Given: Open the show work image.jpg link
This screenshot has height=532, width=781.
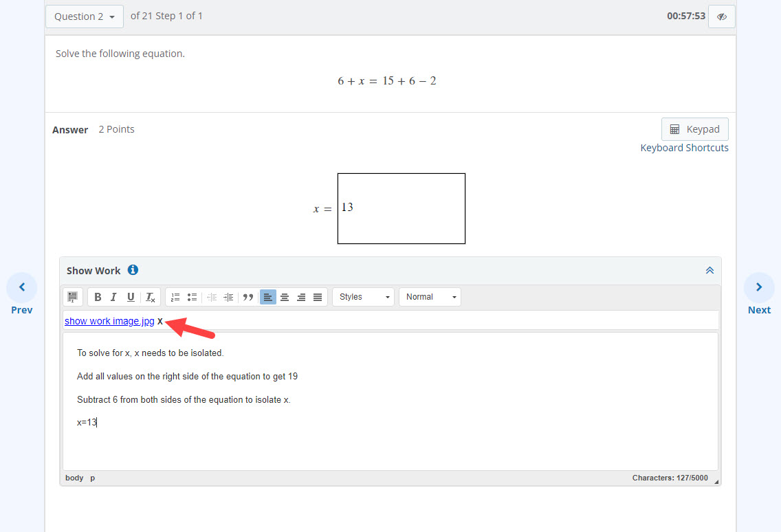Looking at the screenshot, I should tap(109, 321).
